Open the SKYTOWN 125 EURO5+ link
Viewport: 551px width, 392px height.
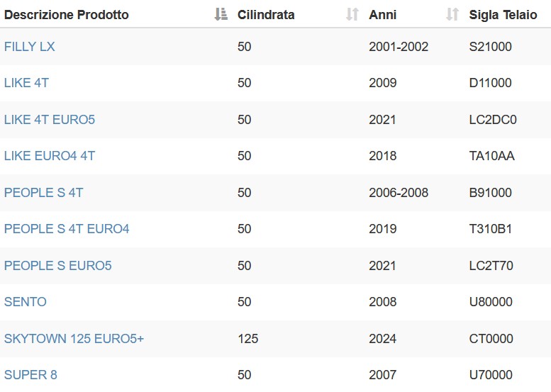coord(74,339)
